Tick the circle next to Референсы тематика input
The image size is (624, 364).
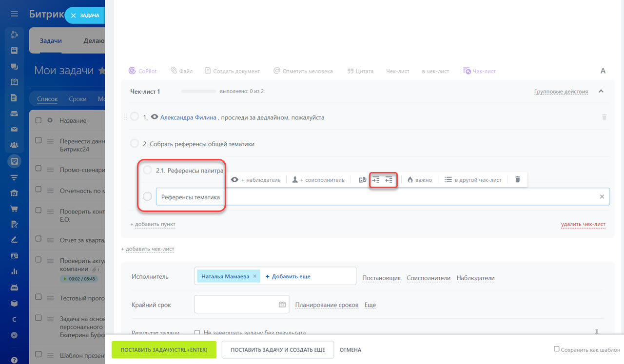147,197
